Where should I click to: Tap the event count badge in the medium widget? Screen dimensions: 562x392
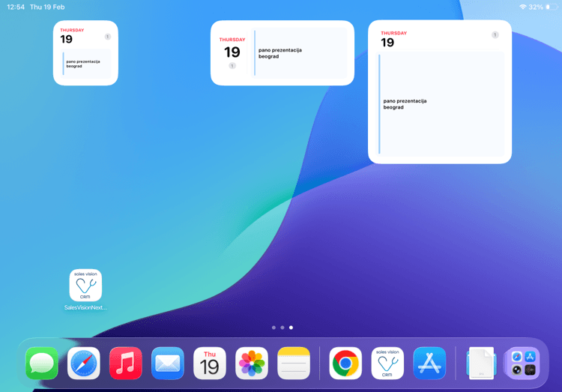(232, 66)
